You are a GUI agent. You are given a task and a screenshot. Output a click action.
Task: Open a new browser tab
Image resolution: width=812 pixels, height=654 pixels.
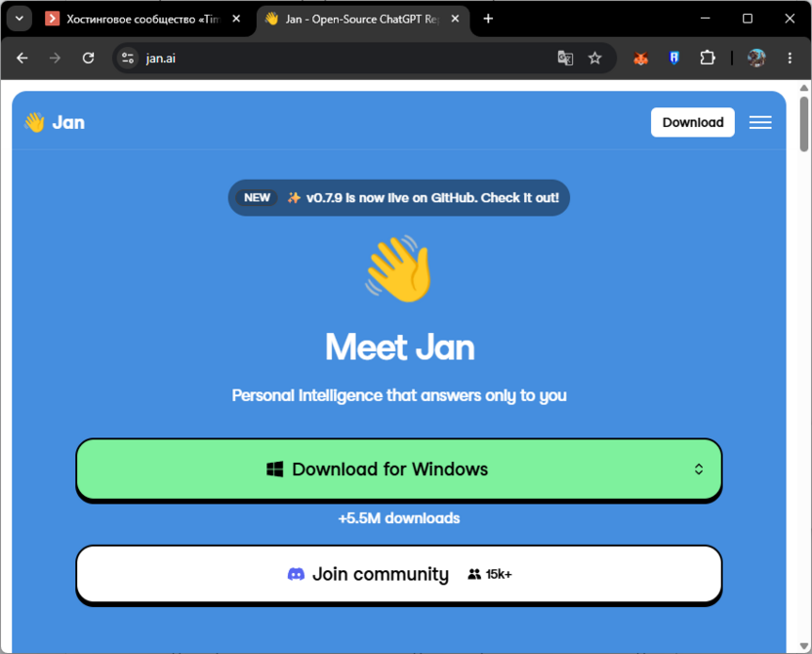coord(488,19)
